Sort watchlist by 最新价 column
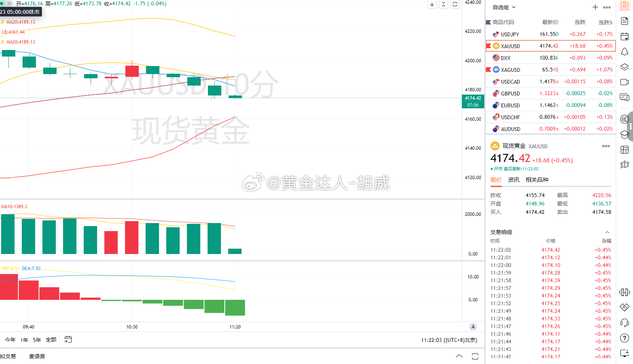This screenshot has width=633, height=364. [550, 22]
